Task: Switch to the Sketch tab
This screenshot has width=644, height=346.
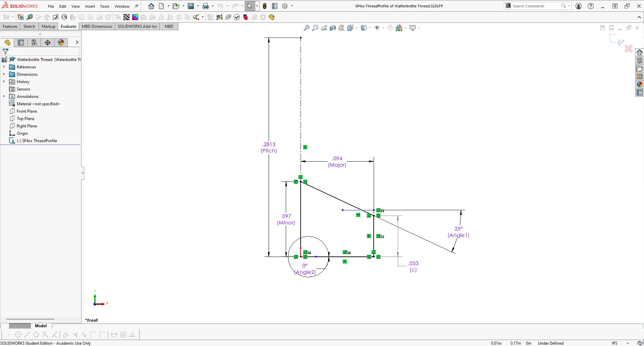Action: click(x=29, y=26)
